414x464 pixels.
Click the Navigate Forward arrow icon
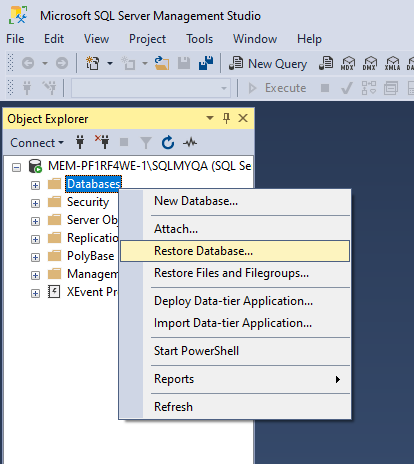62,63
